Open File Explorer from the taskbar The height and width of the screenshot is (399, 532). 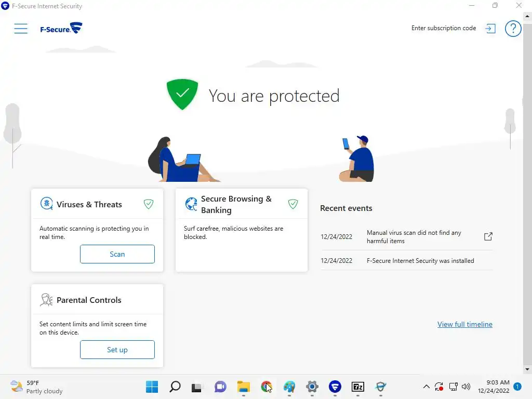[243, 387]
